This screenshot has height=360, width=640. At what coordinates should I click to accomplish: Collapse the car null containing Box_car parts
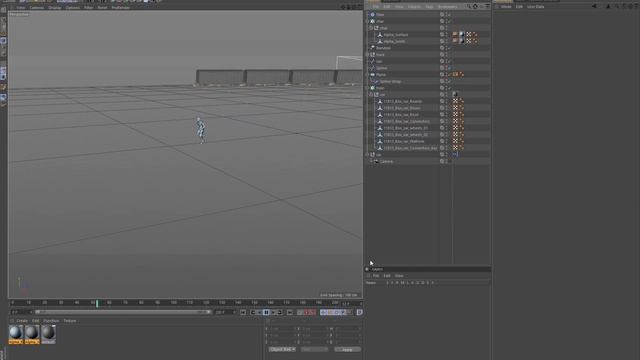click(371, 95)
